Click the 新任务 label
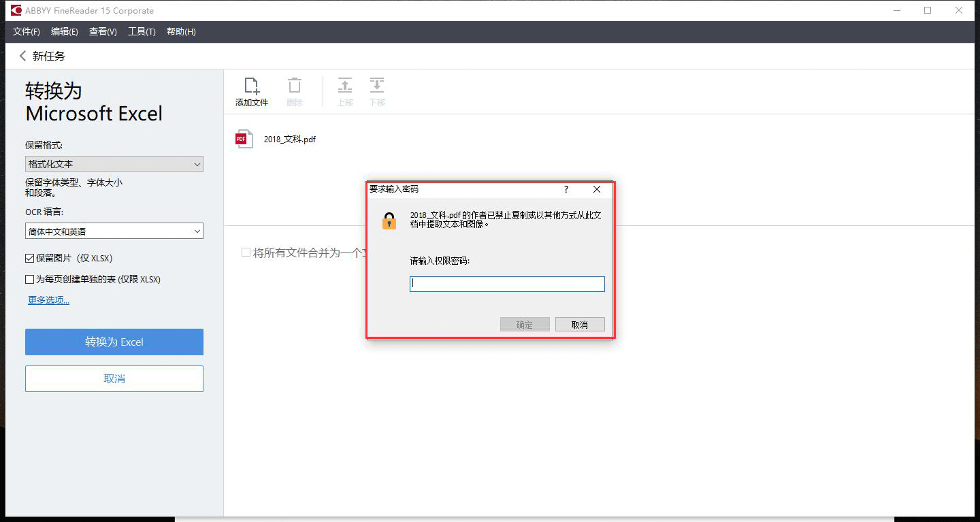 click(x=49, y=56)
